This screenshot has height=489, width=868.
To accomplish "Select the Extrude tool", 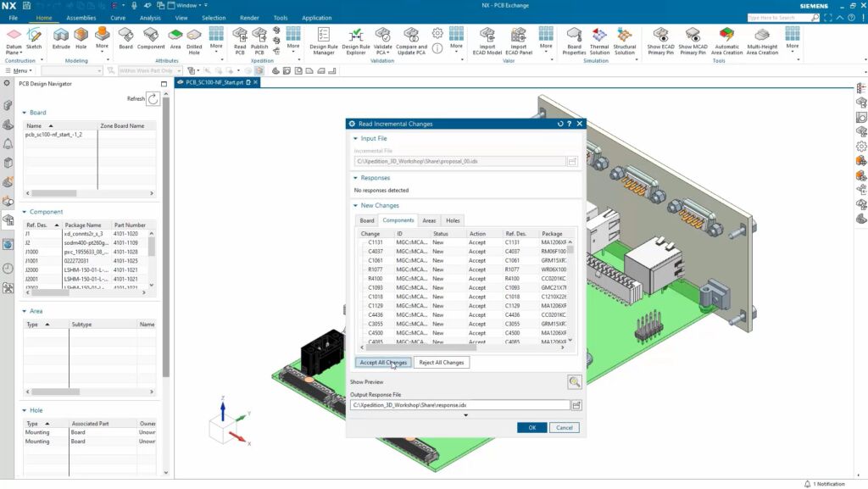I will [61, 39].
